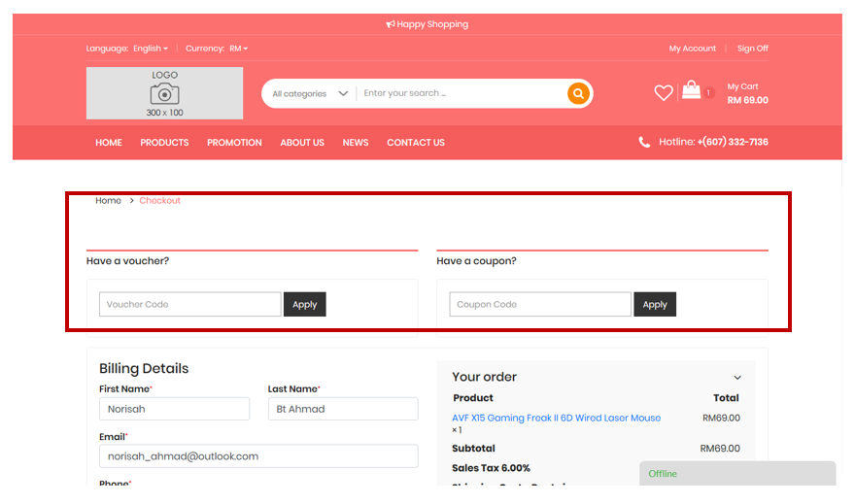Collapse the Your order section chevron
This screenshot has width=855, height=504.
point(737,378)
